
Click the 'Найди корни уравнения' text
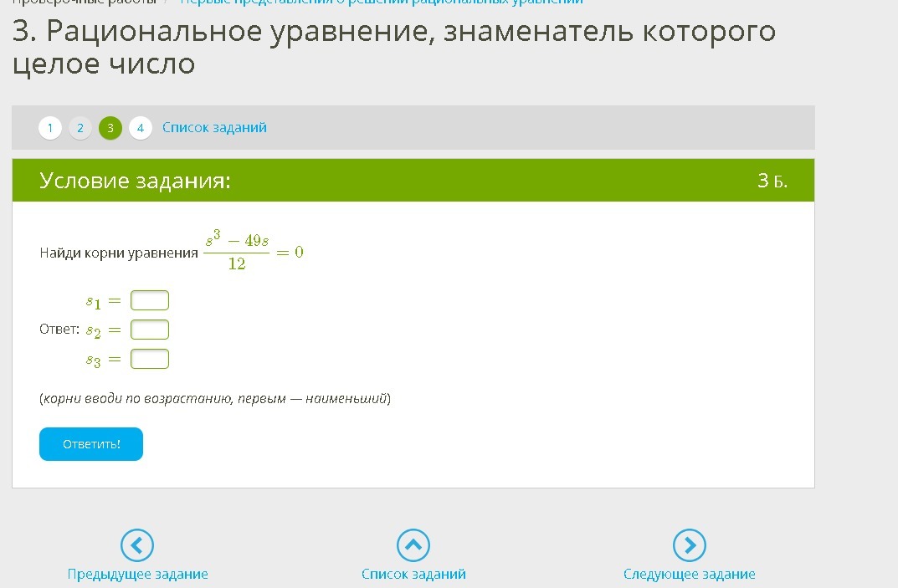click(x=119, y=253)
